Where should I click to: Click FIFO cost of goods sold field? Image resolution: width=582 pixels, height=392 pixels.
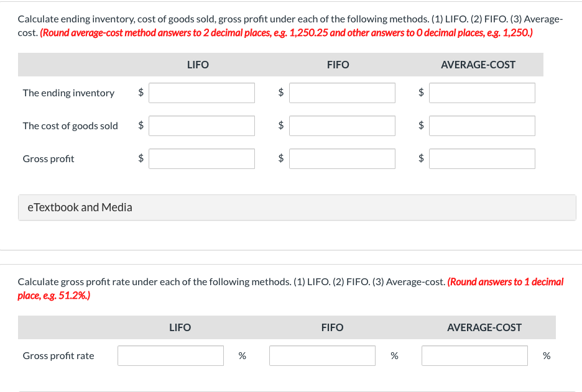click(x=342, y=125)
